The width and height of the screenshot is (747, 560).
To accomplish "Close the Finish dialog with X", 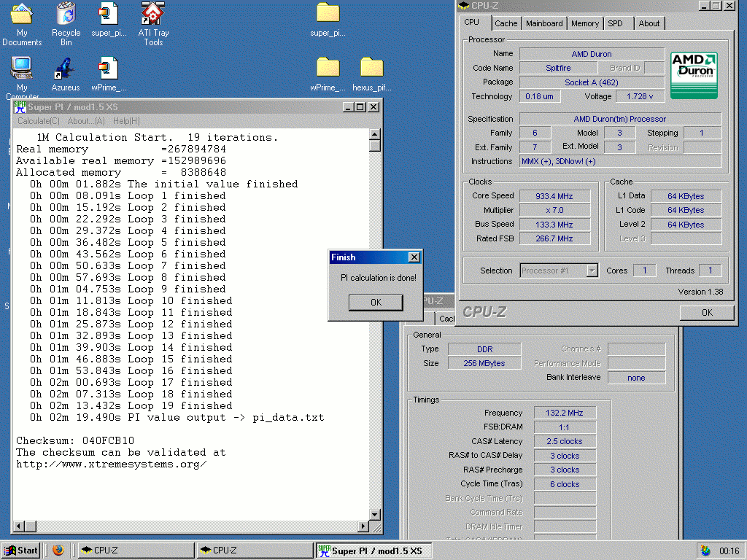I will coord(414,257).
